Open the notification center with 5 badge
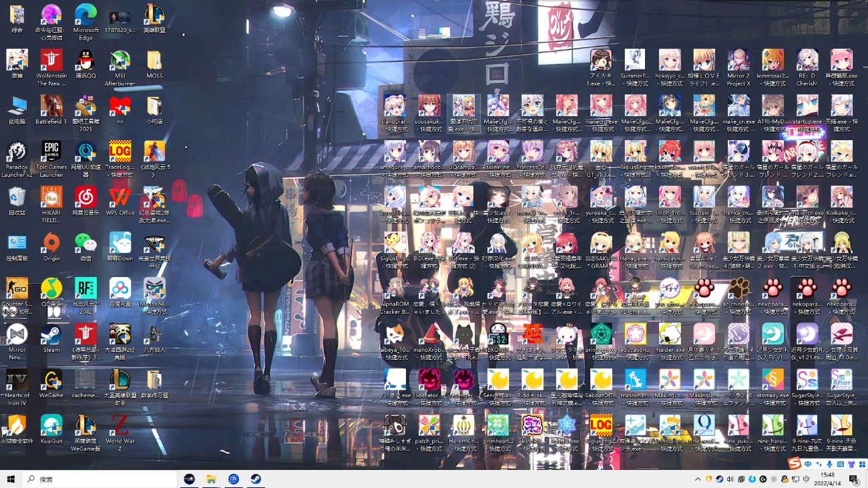This screenshot has width=868, height=488. pos(854,479)
